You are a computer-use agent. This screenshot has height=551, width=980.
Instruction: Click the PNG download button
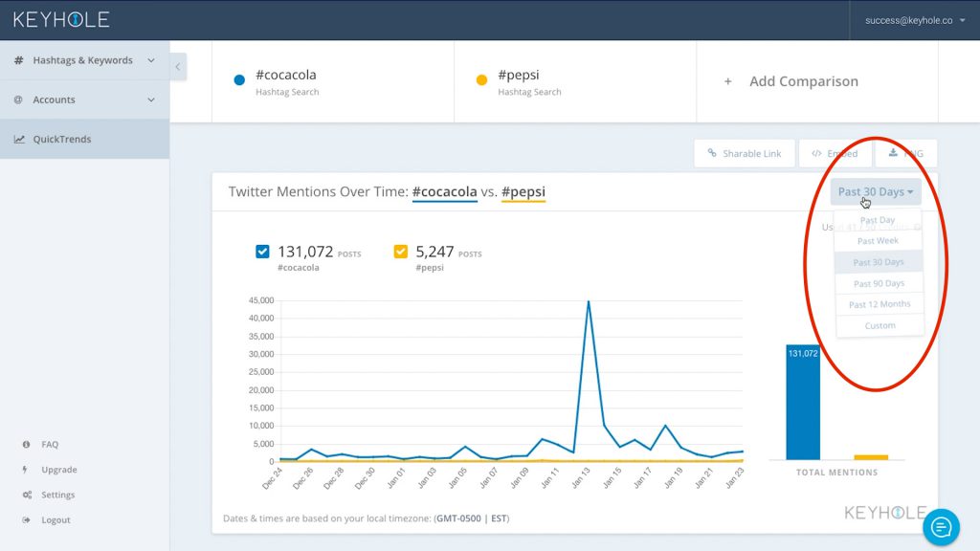905,153
